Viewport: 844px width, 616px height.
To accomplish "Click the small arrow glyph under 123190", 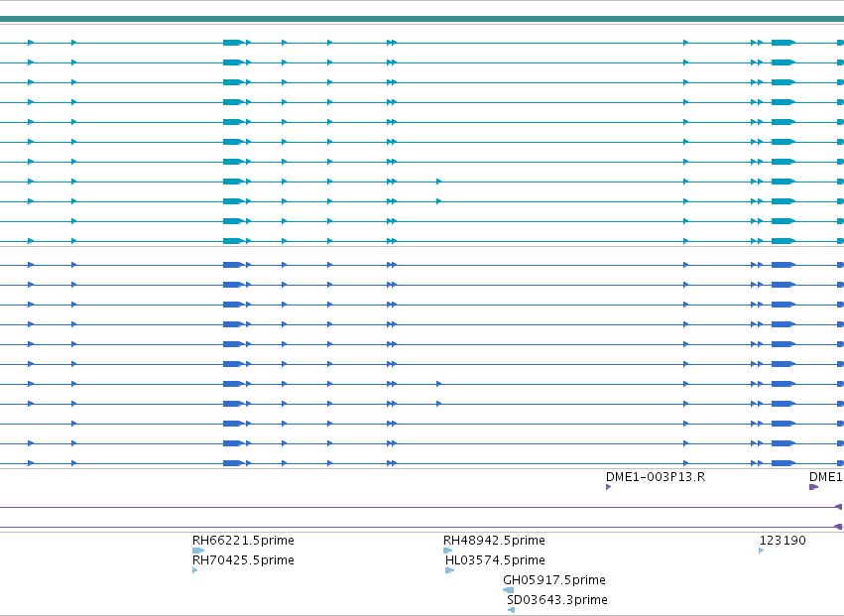I will coord(761,551).
